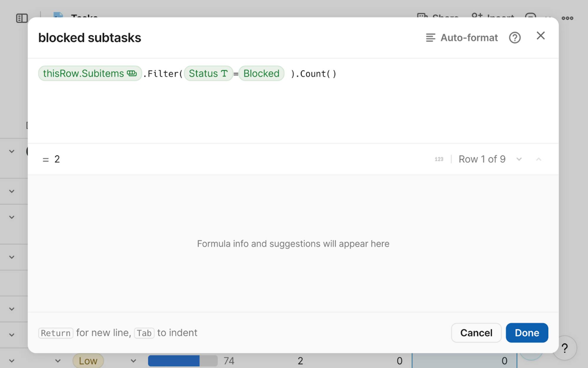Go to next row preview arrow
This screenshot has height=368, width=588.
click(x=519, y=159)
